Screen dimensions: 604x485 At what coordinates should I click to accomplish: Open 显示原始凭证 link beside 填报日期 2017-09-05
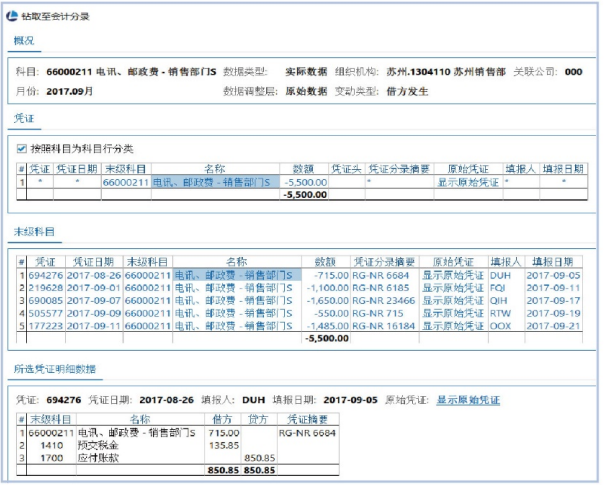point(467,401)
